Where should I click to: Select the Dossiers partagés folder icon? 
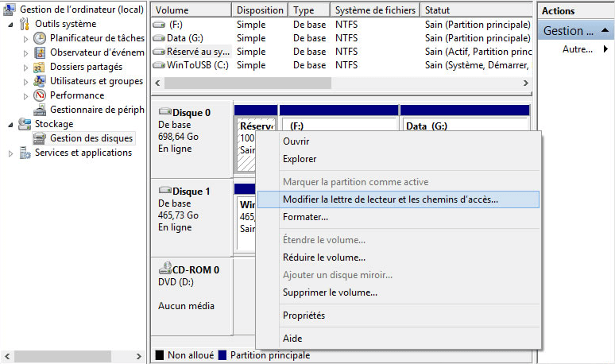40,67
